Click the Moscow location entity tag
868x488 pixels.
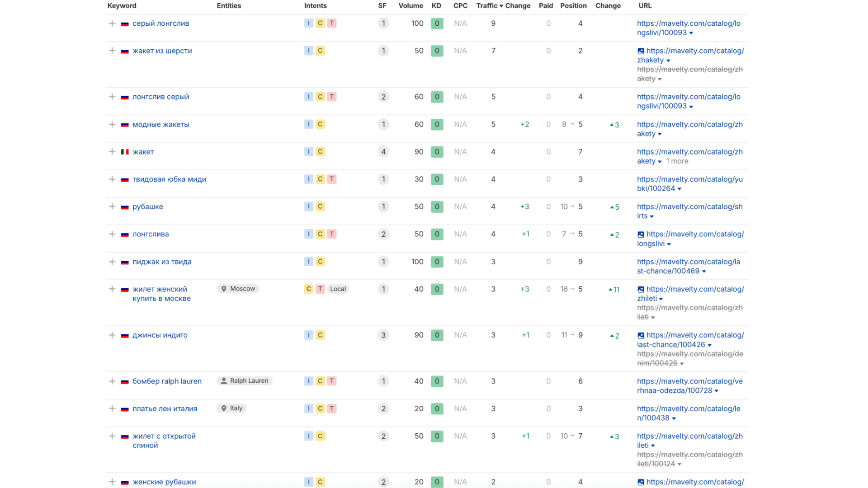(x=238, y=289)
